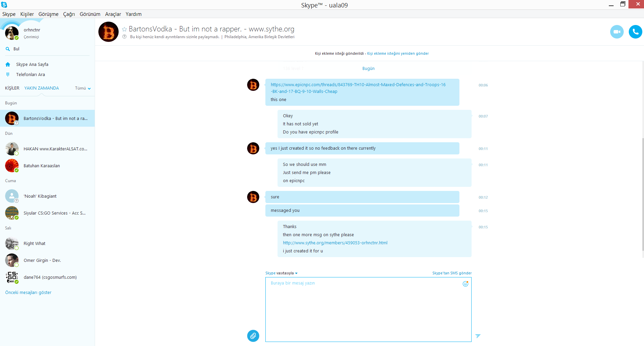The width and height of the screenshot is (644, 346).
Task: Open chat with Batuhan Karaaslan
Action: pos(47,166)
